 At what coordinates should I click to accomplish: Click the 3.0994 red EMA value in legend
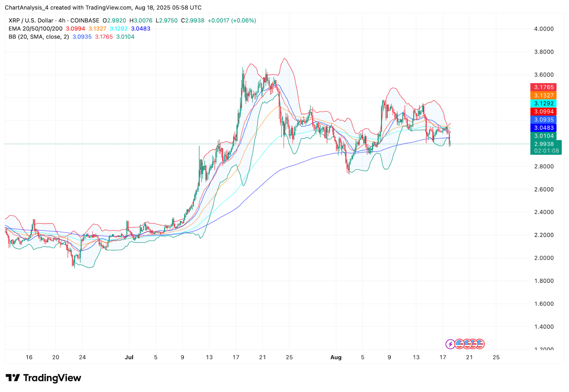coord(75,29)
